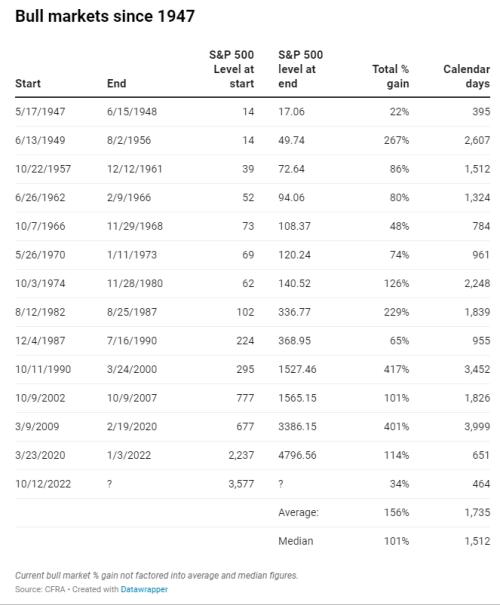Viewport: 500px width, 605px height.
Task: Select the 3,999 calendar days value
Action: click(x=477, y=426)
